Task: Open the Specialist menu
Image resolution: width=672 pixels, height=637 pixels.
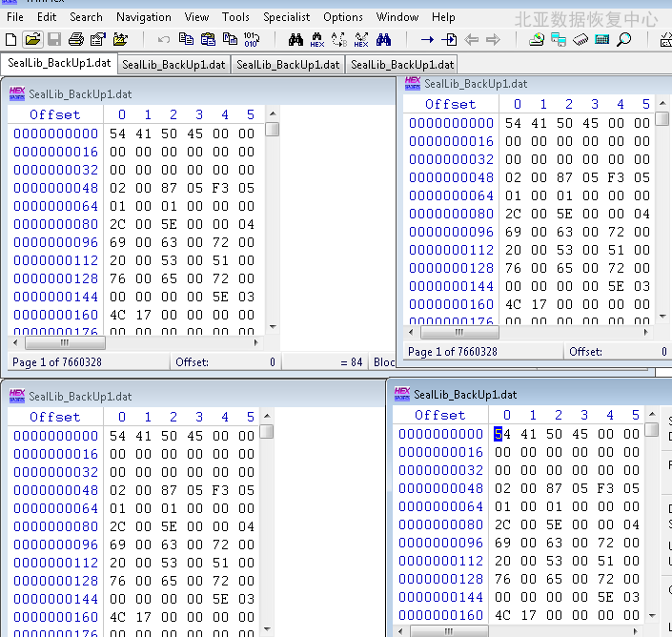Action: (x=286, y=17)
